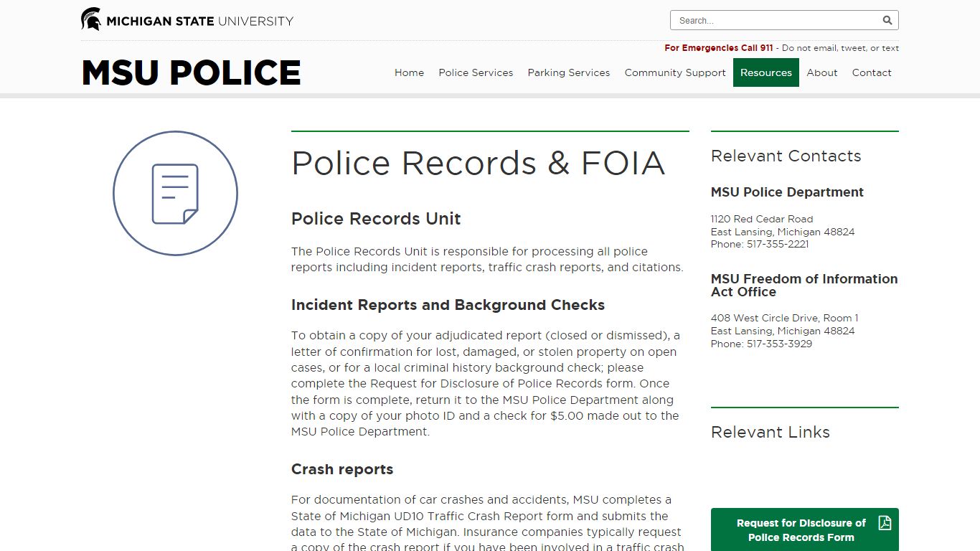Click the Police Records Unit heading
980x551 pixels.
[376, 219]
